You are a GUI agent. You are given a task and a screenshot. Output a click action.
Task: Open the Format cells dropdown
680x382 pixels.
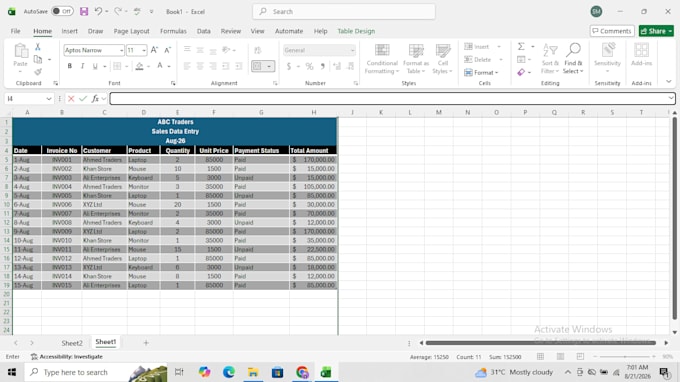pyautogui.click(x=481, y=72)
